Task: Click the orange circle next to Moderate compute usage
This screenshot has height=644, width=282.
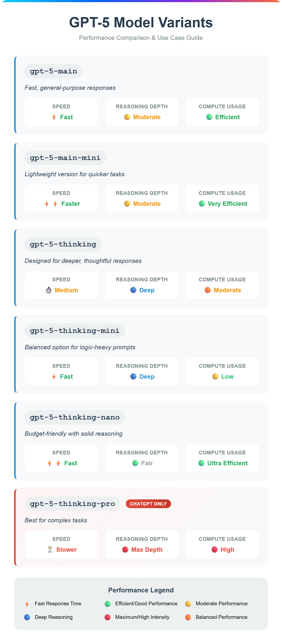Action: tap(208, 290)
